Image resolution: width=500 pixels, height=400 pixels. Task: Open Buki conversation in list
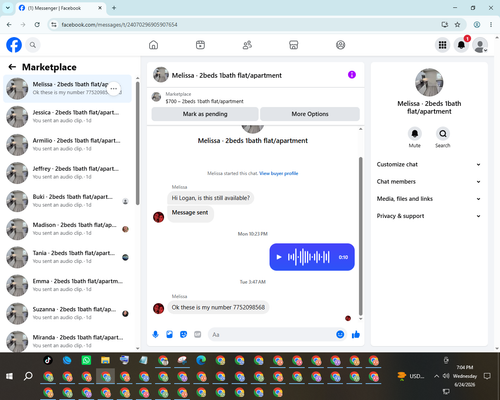[x=67, y=201]
